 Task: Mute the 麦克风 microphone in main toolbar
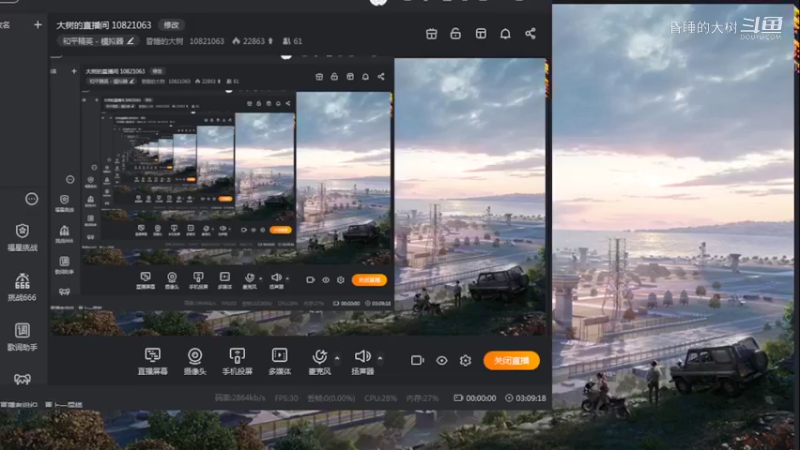point(319,361)
